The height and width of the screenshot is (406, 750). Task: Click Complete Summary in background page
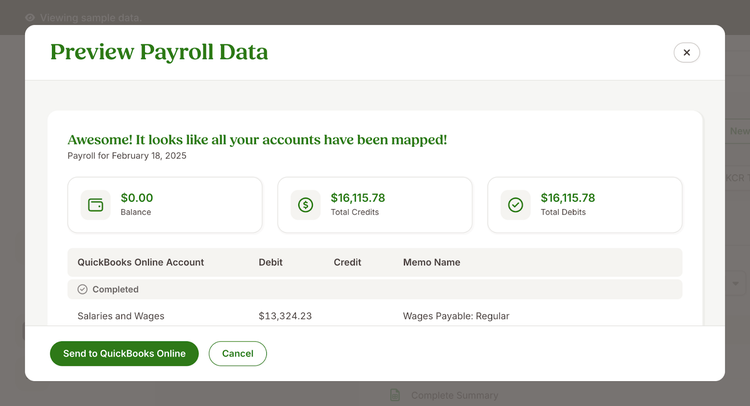click(x=454, y=395)
